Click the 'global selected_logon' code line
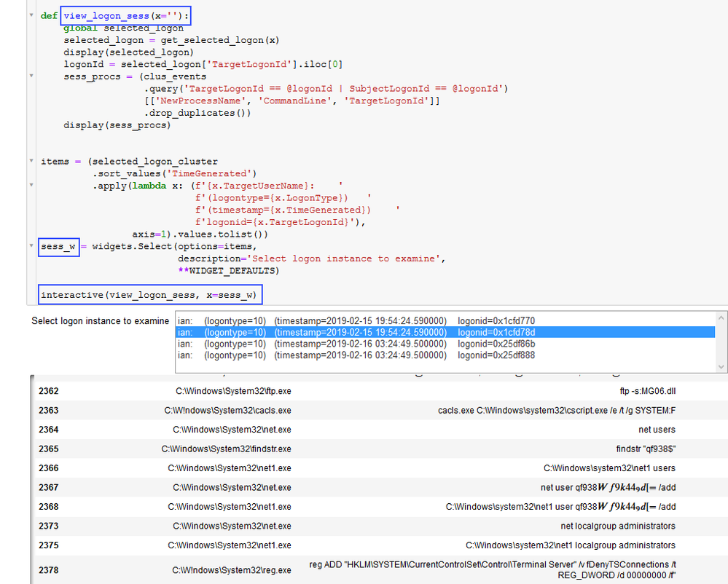Viewport: 728px width, 584px height. click(x=123, y=28)
